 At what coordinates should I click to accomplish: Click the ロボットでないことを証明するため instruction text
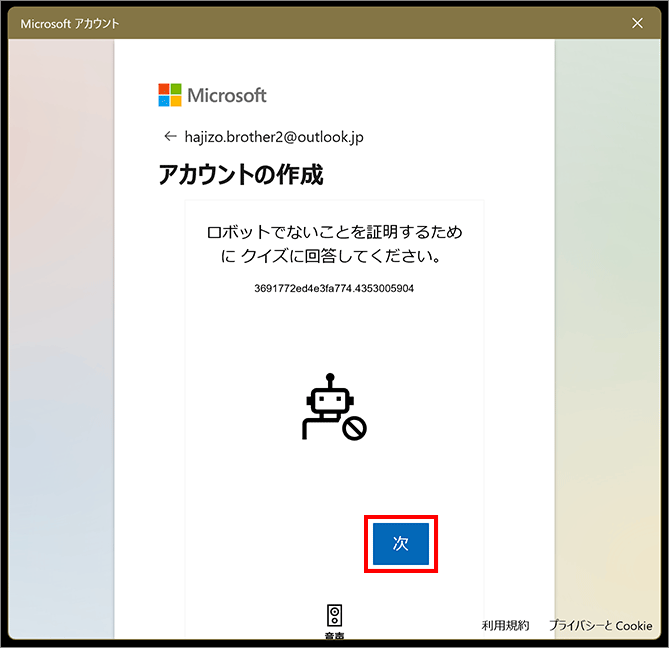pyautogui.click(x=334, y=244)
